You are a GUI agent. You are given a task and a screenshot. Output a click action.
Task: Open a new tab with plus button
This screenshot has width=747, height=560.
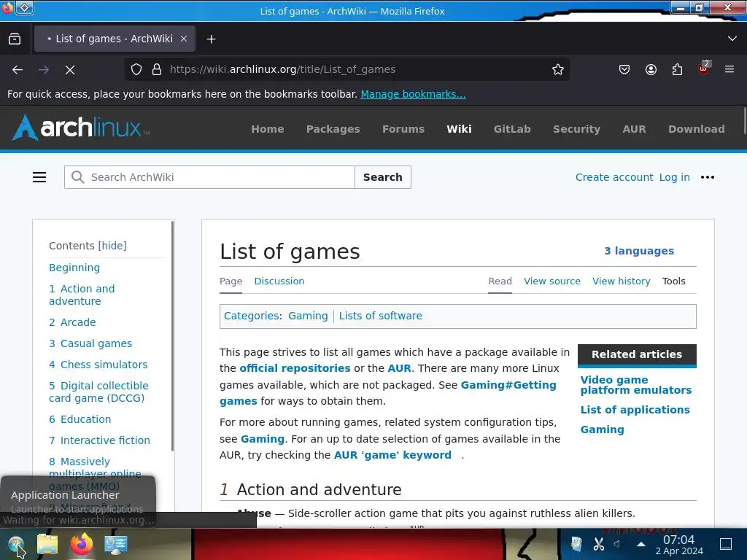click(211, 39)
